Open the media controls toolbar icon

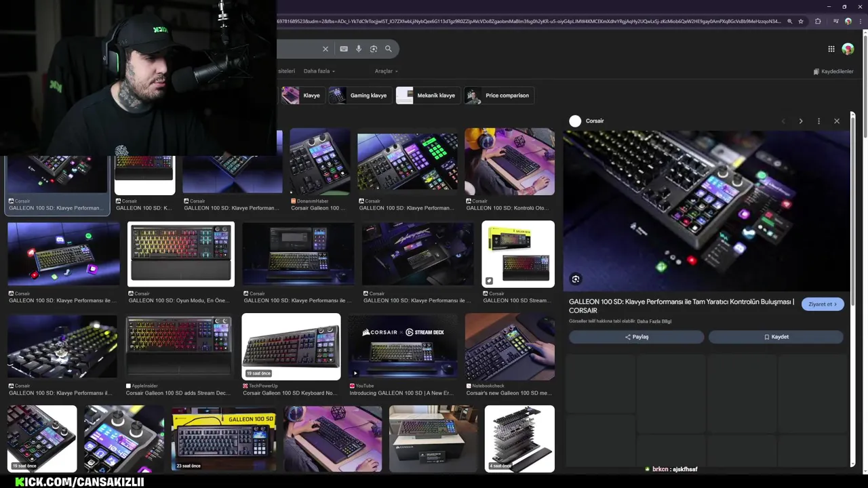(x=835, y=22)
